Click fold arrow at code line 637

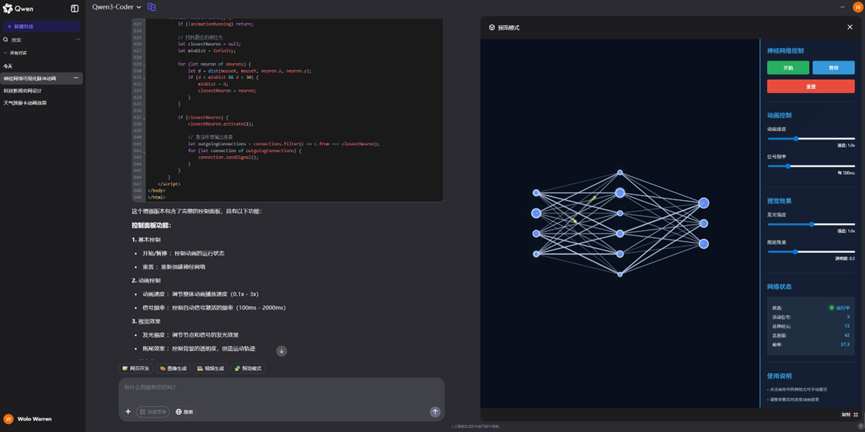(144, 118)
